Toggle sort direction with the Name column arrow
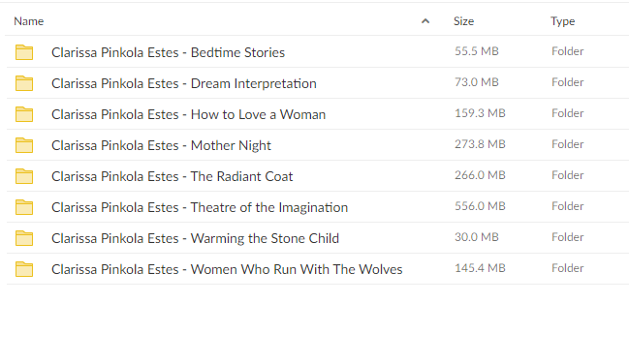The image size is (629, 364). pos(425,21)
